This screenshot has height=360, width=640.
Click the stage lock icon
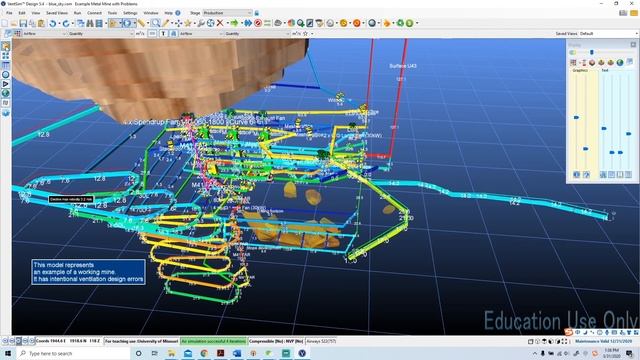257,13
